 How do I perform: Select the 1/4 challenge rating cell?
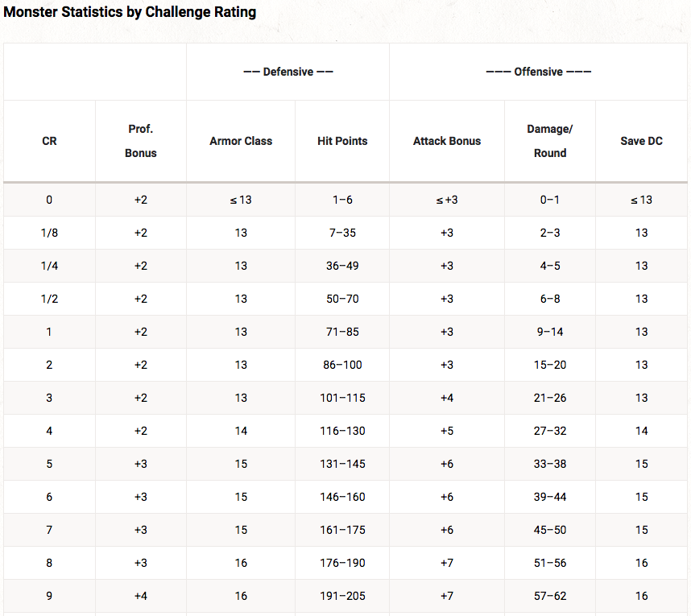(x=49, y=266)
